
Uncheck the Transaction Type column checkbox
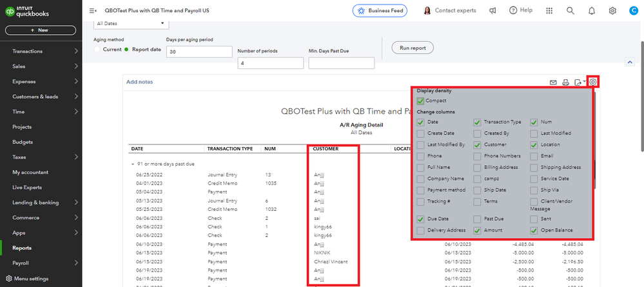click(x=477, y=122)
